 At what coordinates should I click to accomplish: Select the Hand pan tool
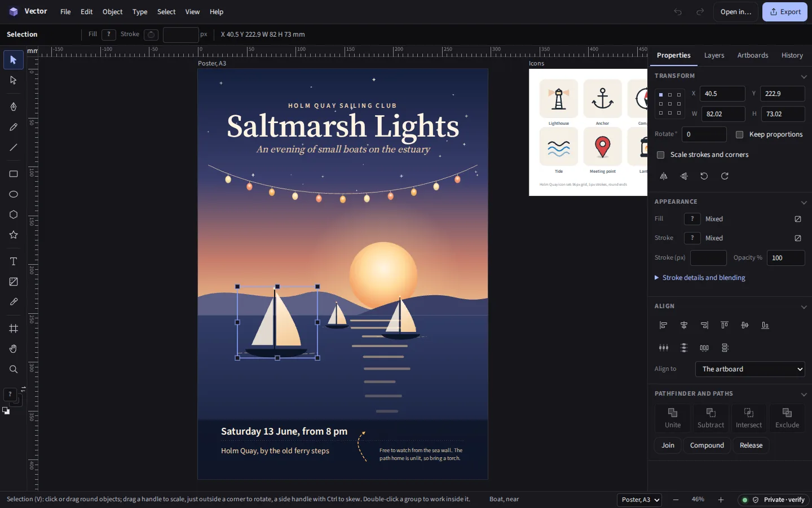click(14, 349)
